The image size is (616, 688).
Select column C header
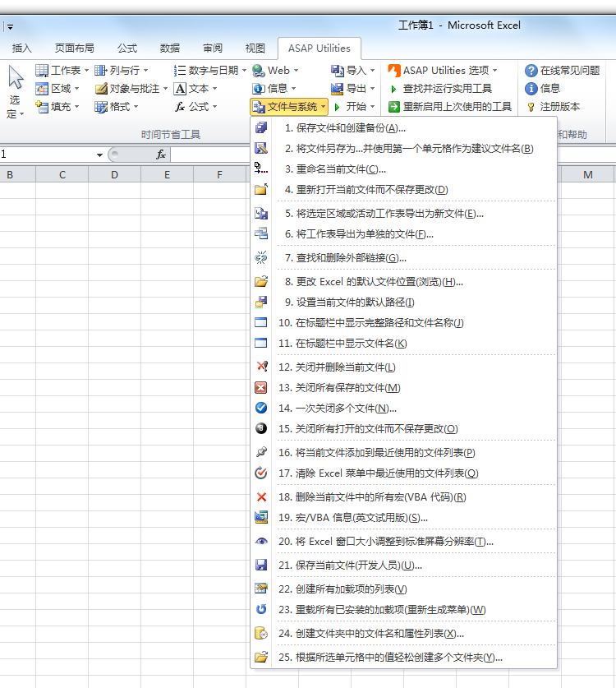(62, 174)
